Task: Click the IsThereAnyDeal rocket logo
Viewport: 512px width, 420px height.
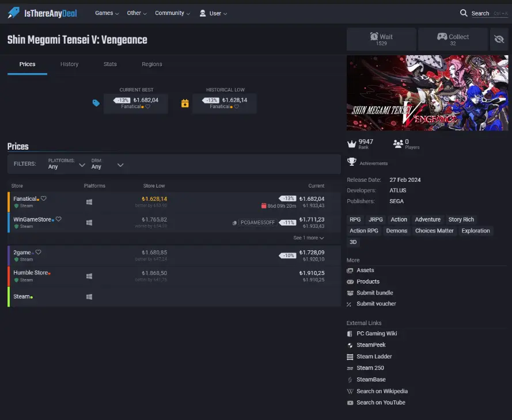Action: click(x=13, y=13)
